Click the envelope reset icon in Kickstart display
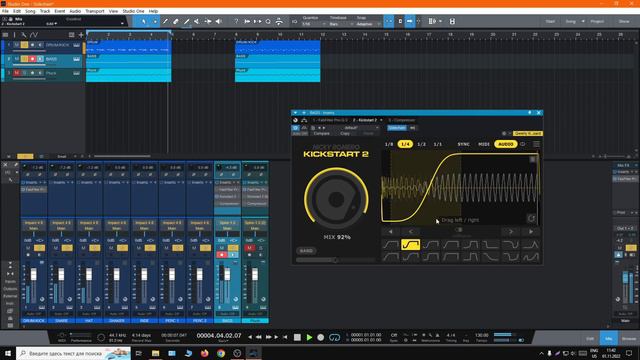 coord(531,218)
